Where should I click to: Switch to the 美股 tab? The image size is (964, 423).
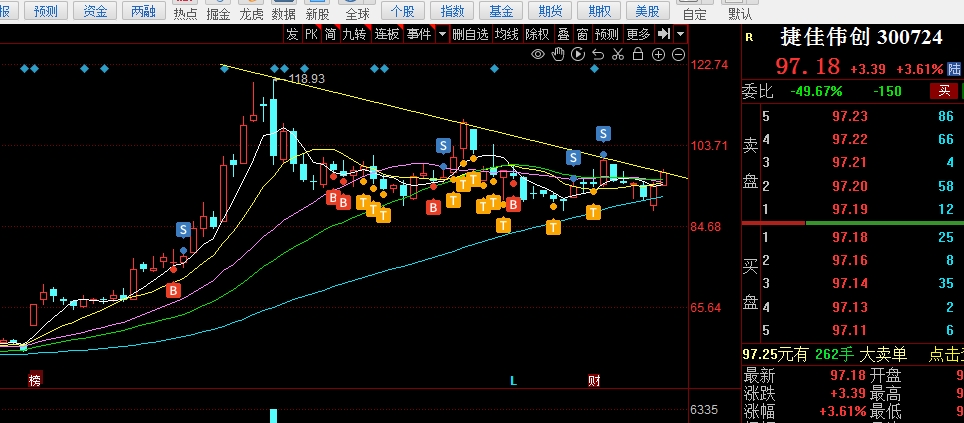coord(648,10)
